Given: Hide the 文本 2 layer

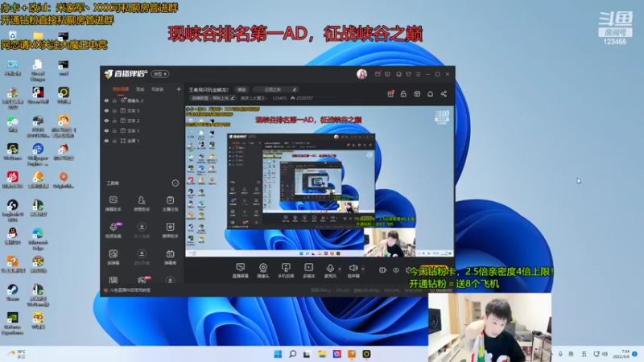Looking at the screenshot, I should [x=106, y=121].
